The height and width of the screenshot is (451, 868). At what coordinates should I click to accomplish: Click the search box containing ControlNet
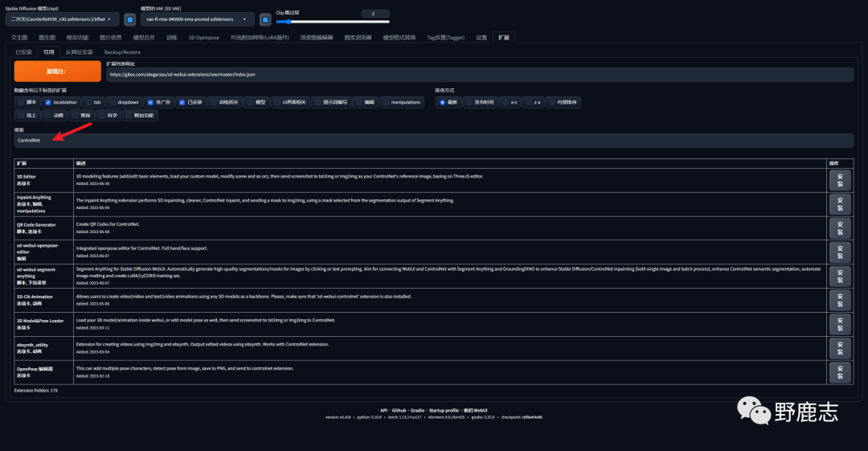tap(433, 141)
